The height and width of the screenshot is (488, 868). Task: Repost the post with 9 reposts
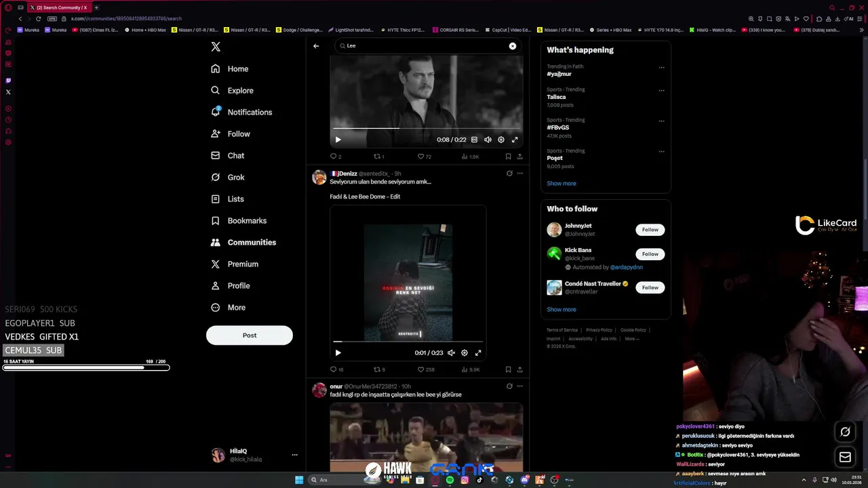click(x=380, y=369)
